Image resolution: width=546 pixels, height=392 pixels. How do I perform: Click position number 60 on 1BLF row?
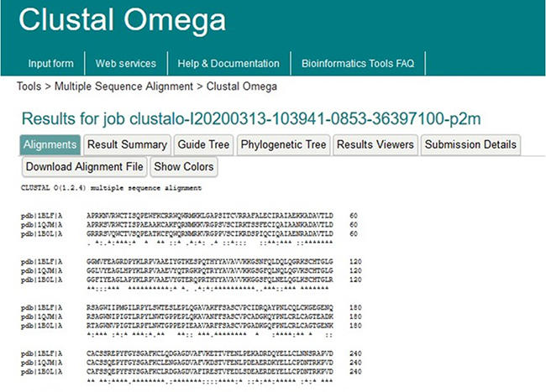(x=354, y=216)
